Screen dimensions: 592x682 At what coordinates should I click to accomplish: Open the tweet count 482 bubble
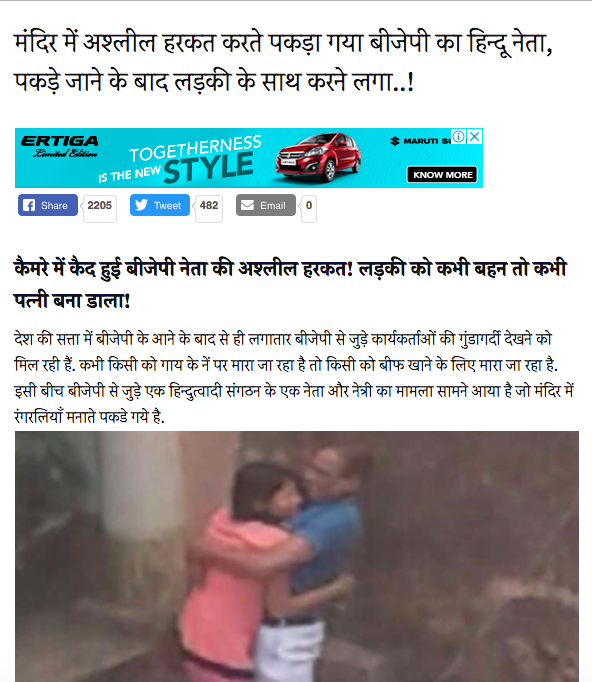coord(209,206)
